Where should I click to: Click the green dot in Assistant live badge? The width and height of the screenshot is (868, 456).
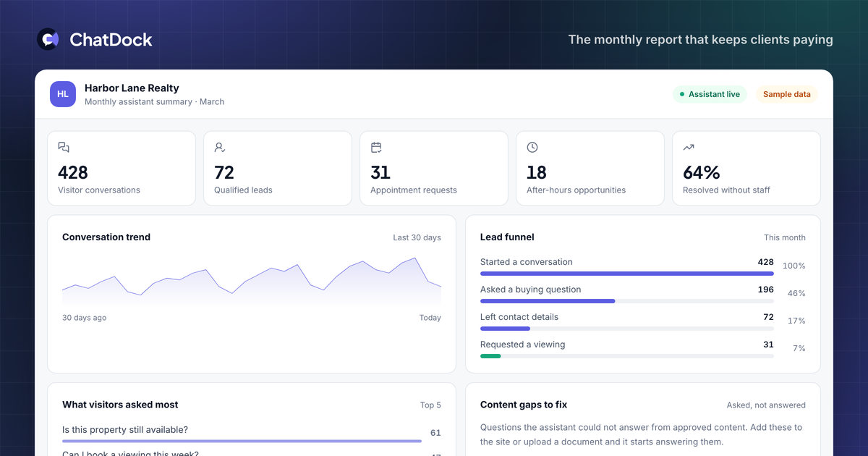[682, 94]
